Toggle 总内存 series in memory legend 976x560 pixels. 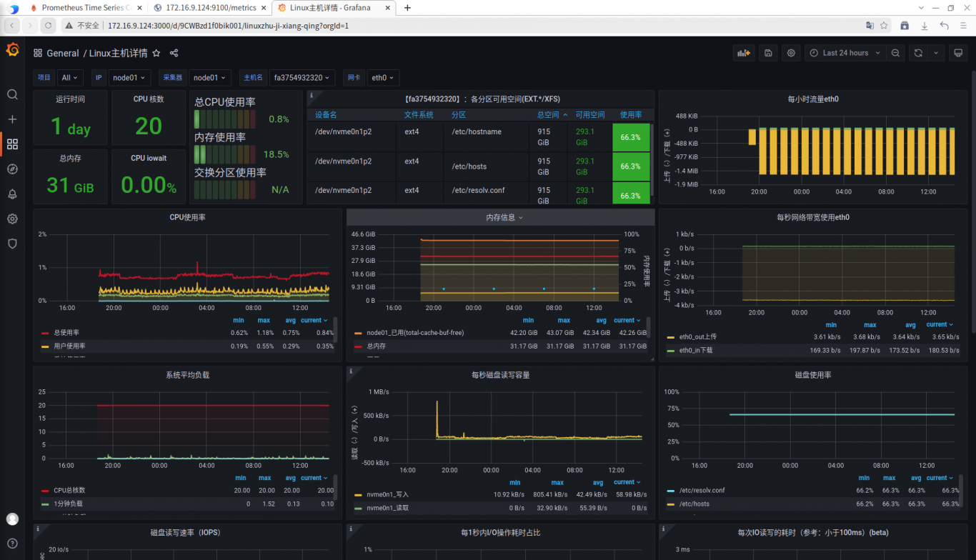pyautogui.click(x=377, y=346)
